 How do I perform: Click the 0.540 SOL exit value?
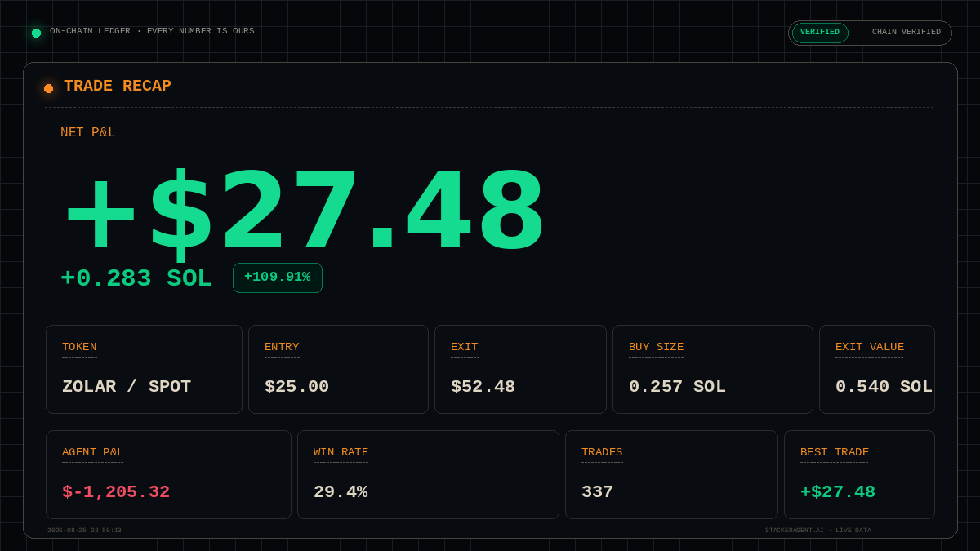[884, 387]
